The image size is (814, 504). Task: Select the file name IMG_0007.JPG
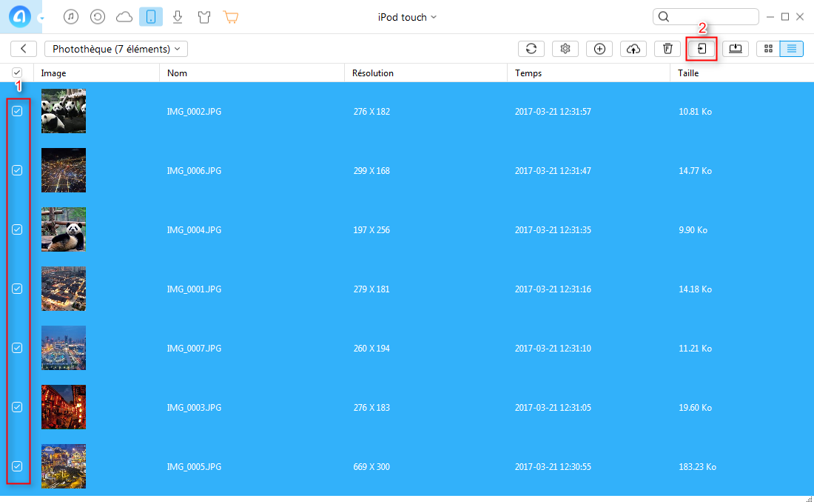[x=194, y=349]
